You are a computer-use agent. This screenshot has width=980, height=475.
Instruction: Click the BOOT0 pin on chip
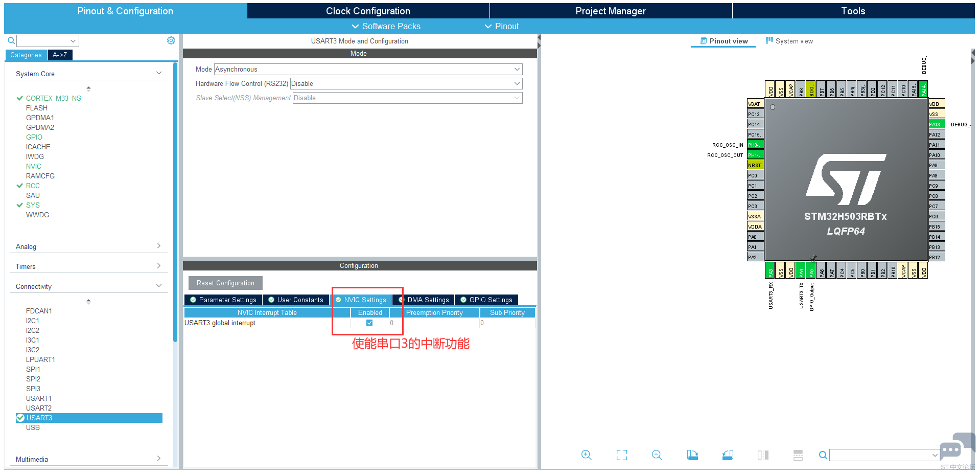pyautogui.click(x=811, y=89)
